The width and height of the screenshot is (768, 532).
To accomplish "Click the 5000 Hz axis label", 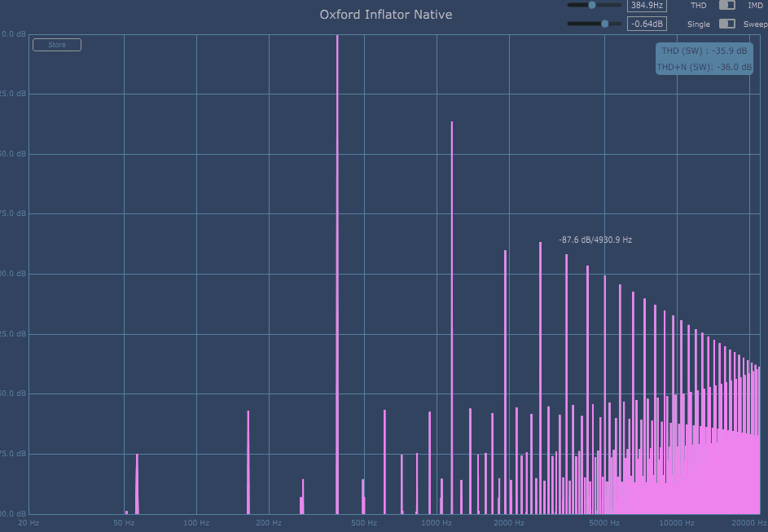I will pyautogui.click(x=604, y=523).
